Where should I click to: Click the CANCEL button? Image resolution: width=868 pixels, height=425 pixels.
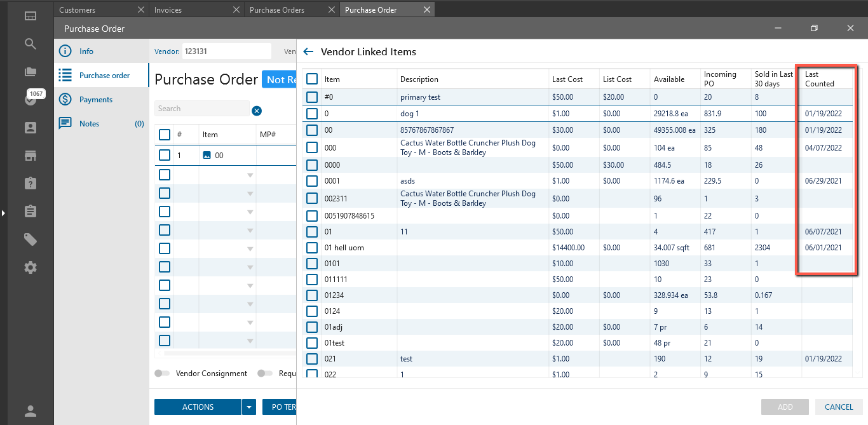(x=839, y=407)
